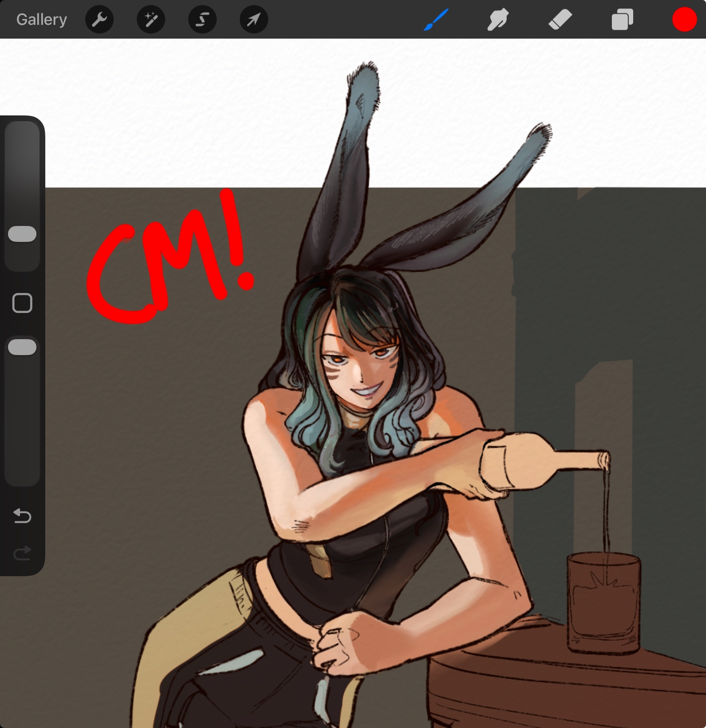706x728 pixels.
Task: Return to the Gallery
Action: [41, 20]
